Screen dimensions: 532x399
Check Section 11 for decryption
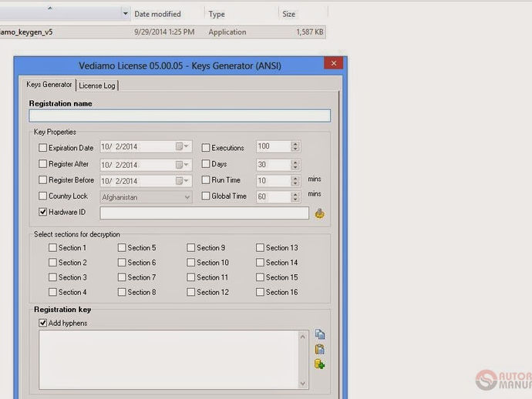pos(191,277)
